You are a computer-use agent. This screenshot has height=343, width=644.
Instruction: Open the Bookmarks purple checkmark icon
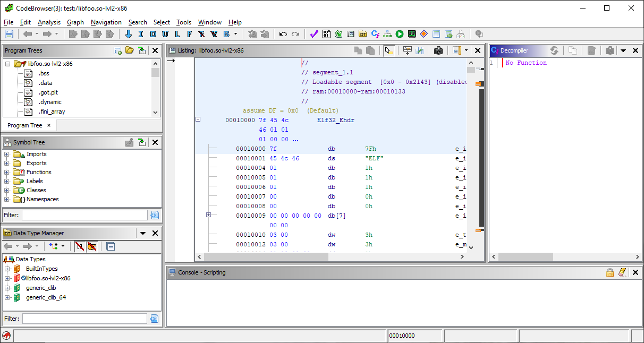(314, 34)
